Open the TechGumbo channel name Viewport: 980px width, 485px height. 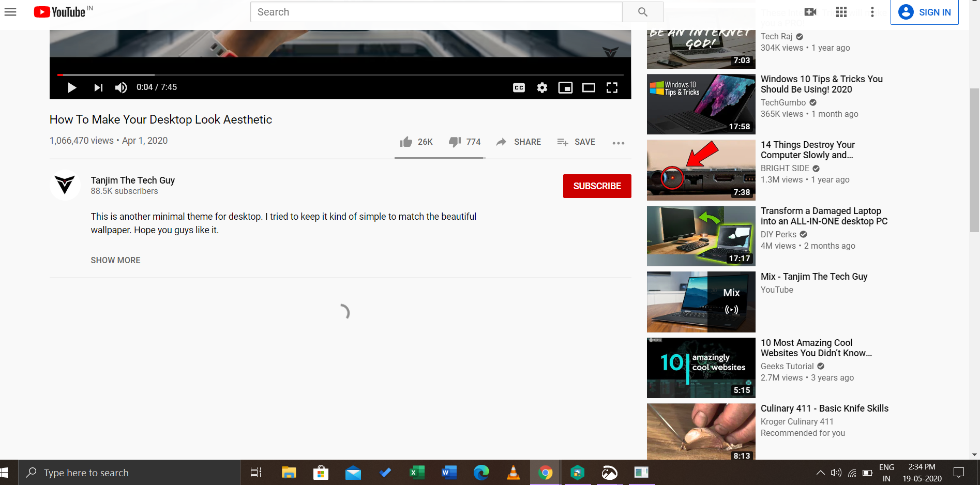(x=783, y=102)
